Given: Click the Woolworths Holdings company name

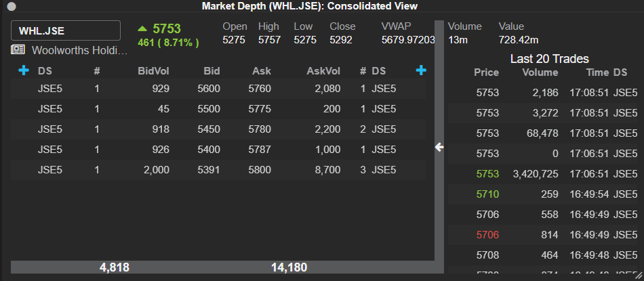Looking at the screenshot, I should tap(79, 50).
